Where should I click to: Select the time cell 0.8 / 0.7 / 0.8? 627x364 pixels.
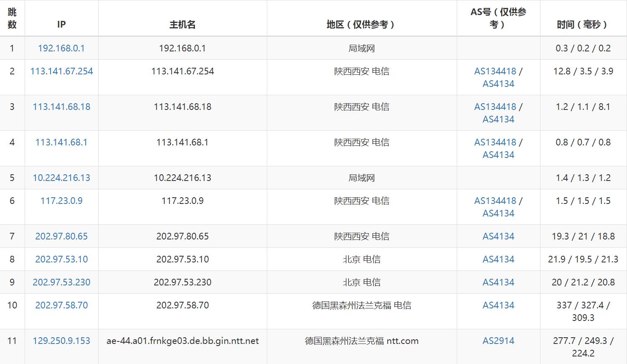click(583, 148)
